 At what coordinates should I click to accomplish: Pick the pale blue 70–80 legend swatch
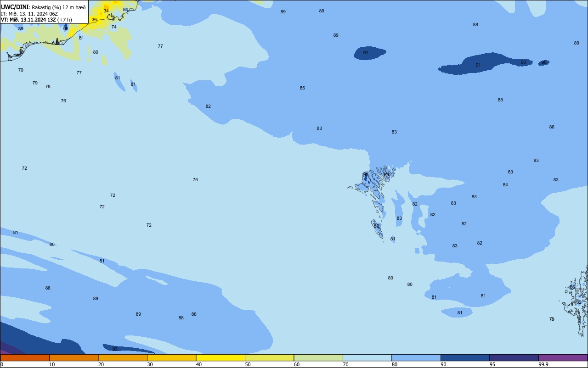(367, 357)
